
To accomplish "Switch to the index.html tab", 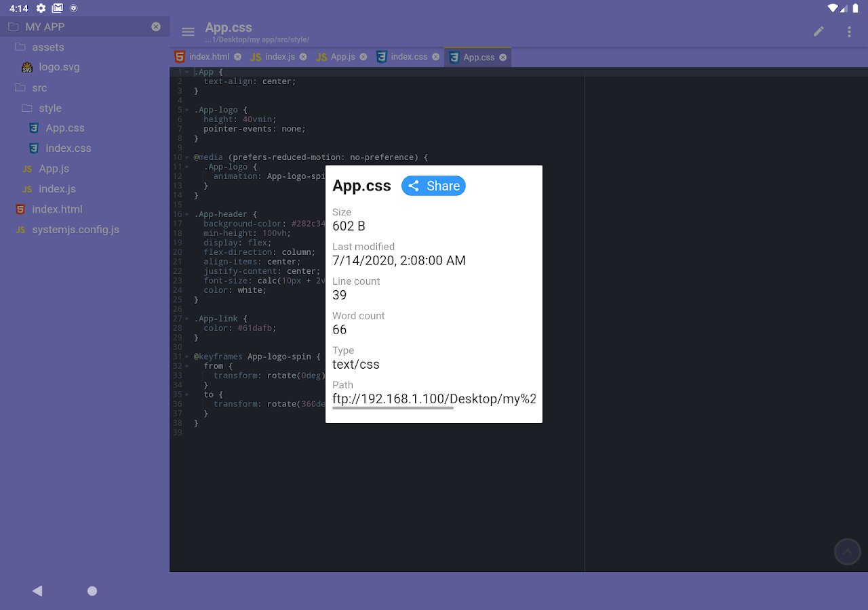I will pos(209,57).
